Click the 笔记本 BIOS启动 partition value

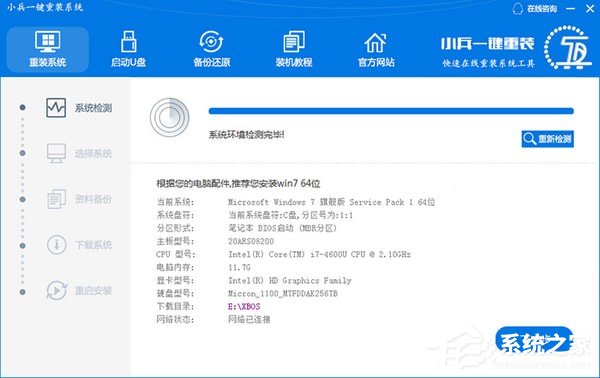[x=282, y=228]
